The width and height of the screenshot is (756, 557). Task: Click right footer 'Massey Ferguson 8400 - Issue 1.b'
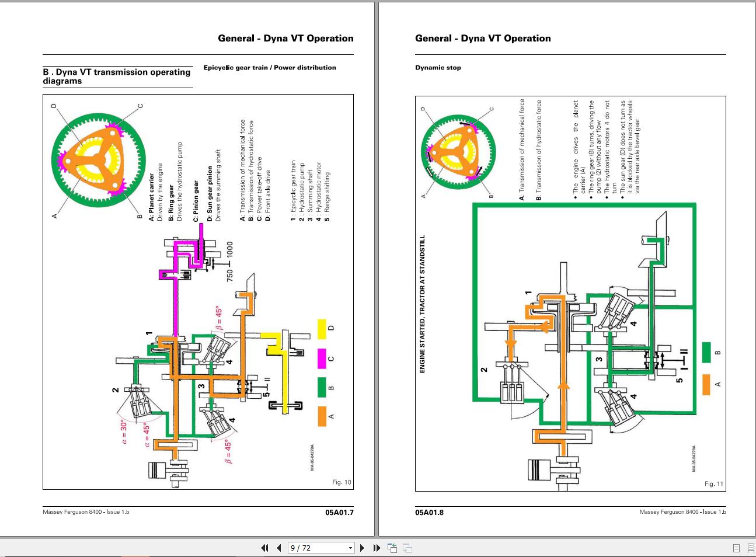682,512
